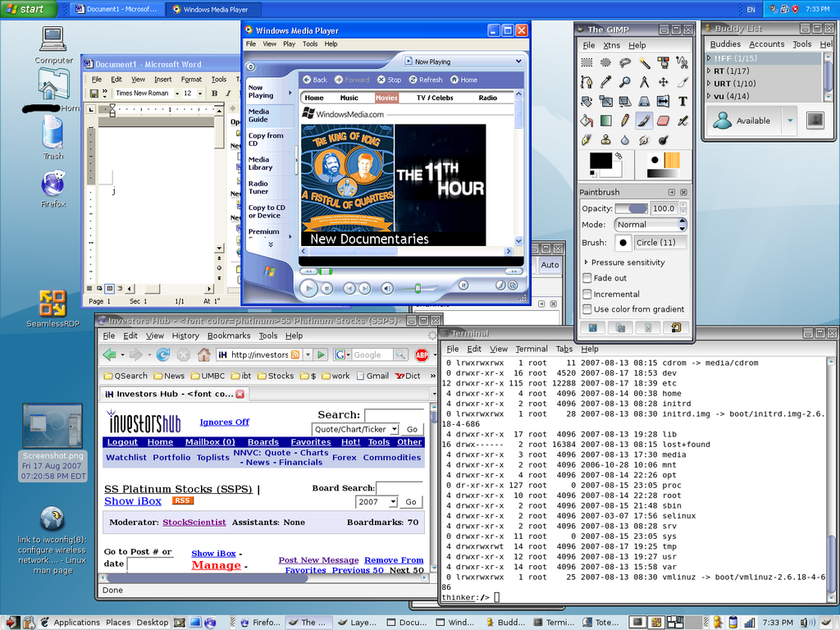Open the Accounts menu in Buddy List

coord(767,44)
